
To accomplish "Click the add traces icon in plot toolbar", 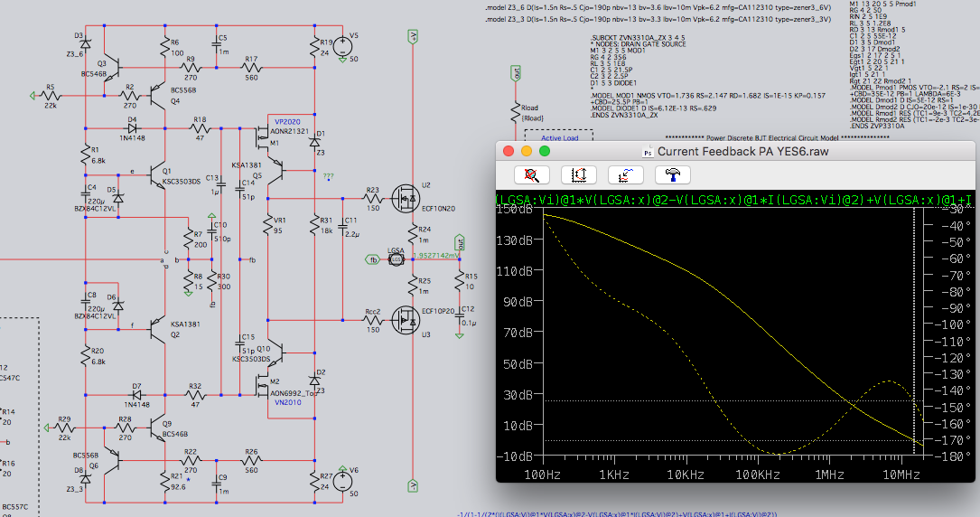I will pyautogui.click(x=625, y=174).
